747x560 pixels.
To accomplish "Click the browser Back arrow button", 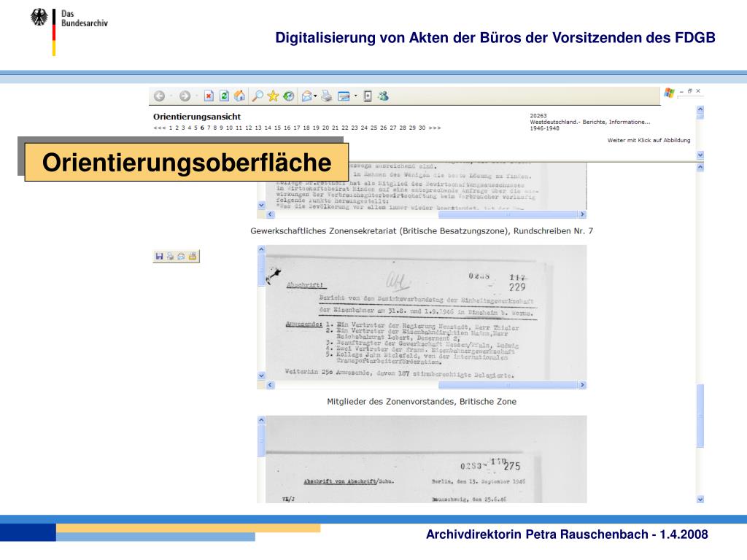I will [160, 96].
